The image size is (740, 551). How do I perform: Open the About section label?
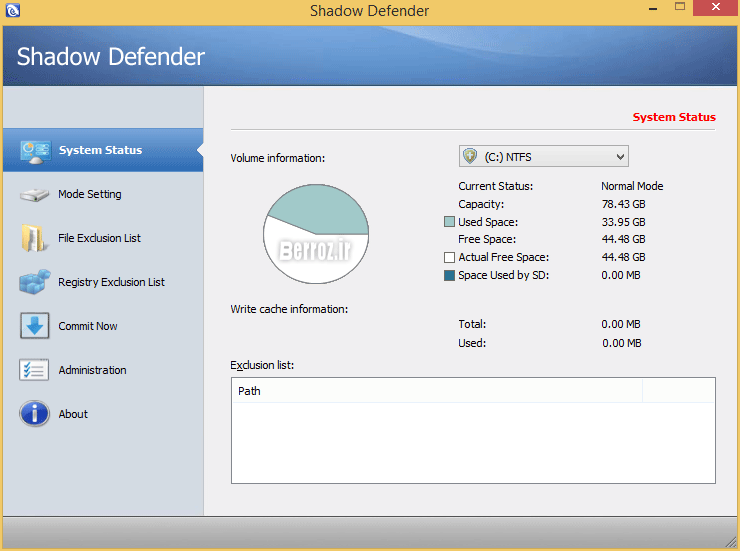click(73, 414)
